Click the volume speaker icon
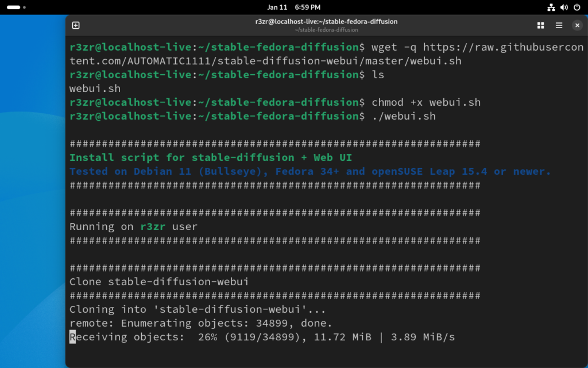588x368 pixels. pyautogui.click(x=564, y=7)
